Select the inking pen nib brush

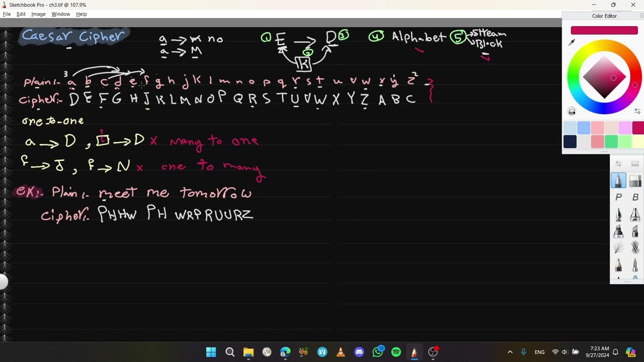point(618,214)
